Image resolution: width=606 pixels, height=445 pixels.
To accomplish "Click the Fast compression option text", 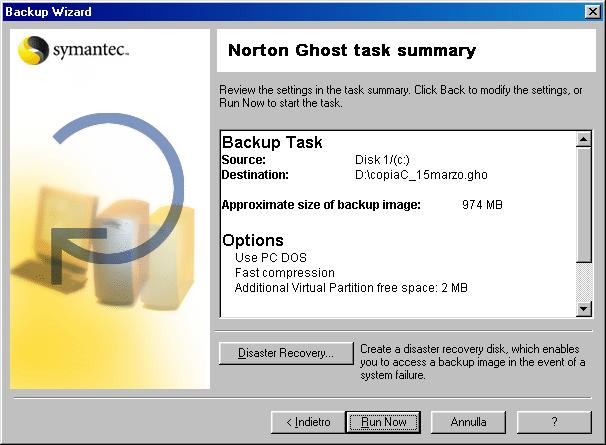I will point(285,273).
